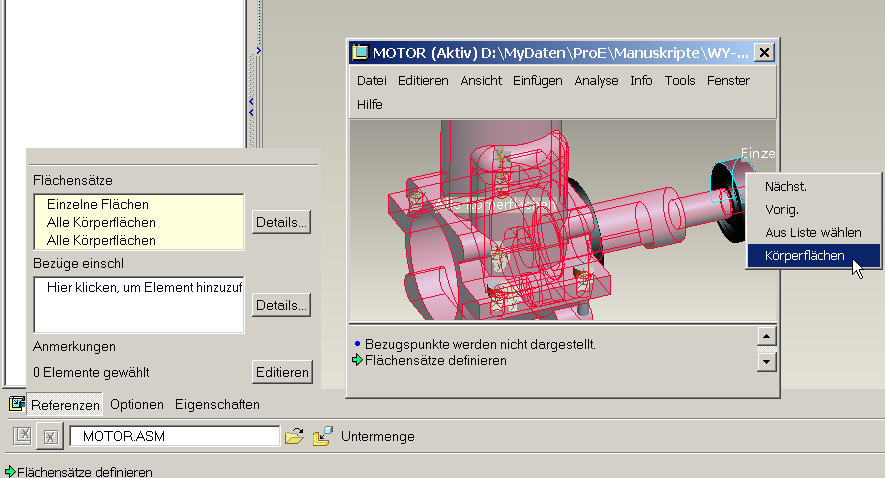885x478 pixels.
Task: Click the message 'Bezugspunkte werden nicht dargestellt.'
Action: click(x=480, y=344)
